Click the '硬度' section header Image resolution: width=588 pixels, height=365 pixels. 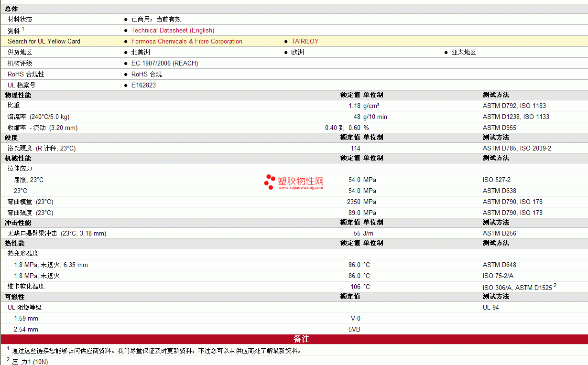pos(11,138)
